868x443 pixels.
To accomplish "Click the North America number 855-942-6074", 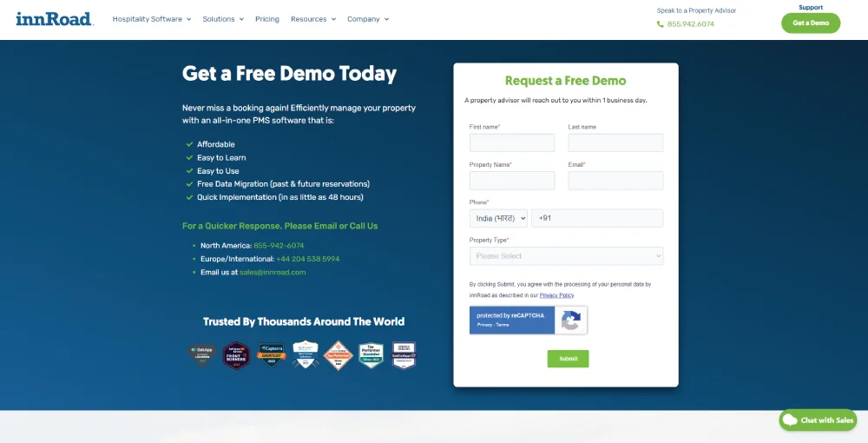I will pyautogui.click(x=279, y=245).
